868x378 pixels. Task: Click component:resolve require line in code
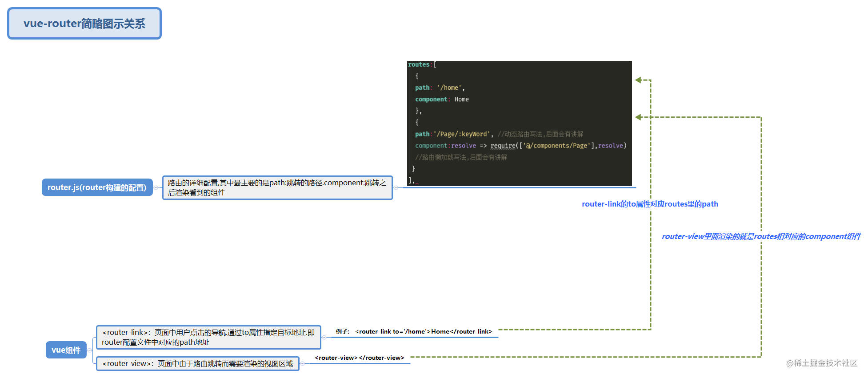521,145
